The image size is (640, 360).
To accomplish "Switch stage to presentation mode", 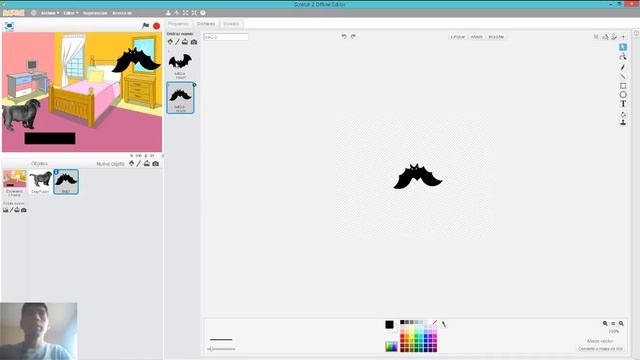I will coord(9,26).
